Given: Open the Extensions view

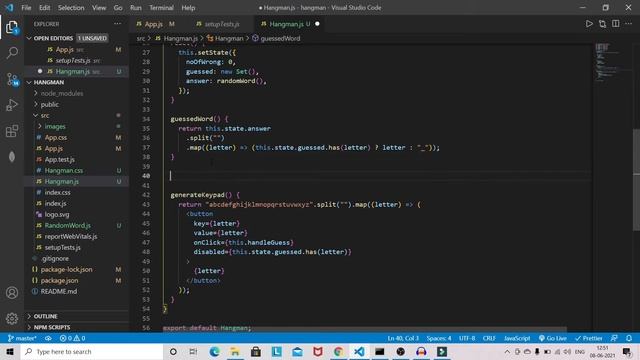Looking at the screenshot, I should (12, 131).
